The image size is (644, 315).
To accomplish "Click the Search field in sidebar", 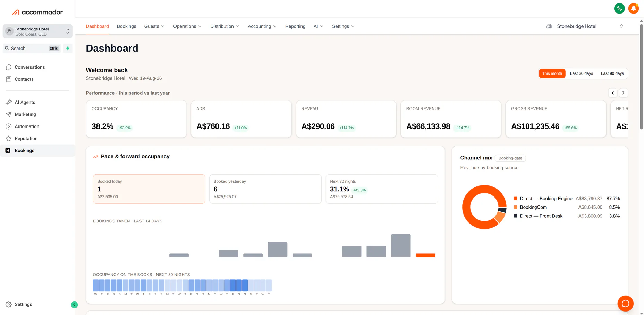I will (32, 48).
